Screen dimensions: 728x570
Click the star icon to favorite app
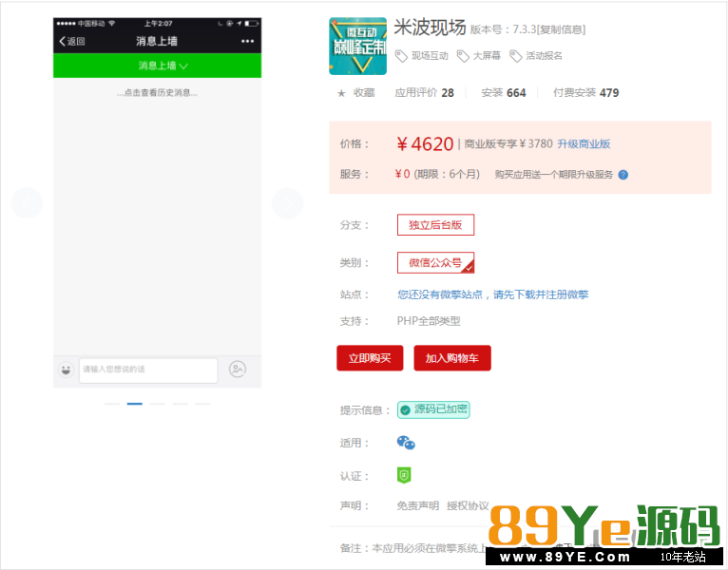[x=341, y=93]
